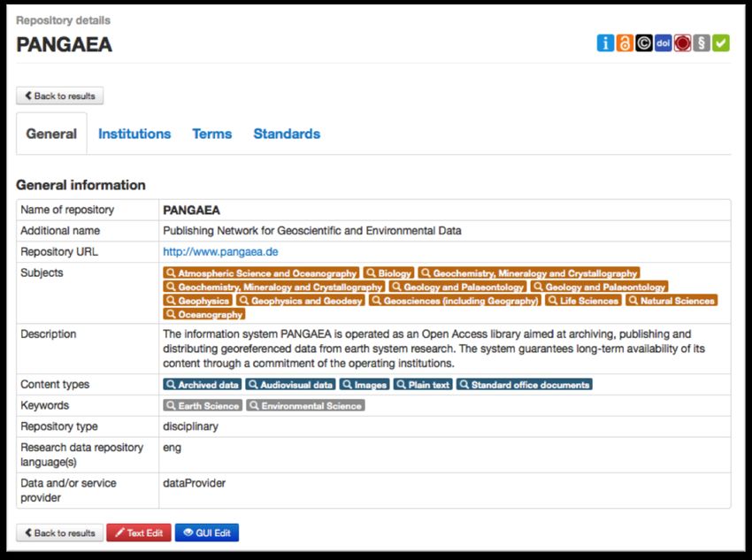Search subject Atmospheric Science and Oceanography
This screenshot has height=560, width=752.
click(x=261, y=273)
